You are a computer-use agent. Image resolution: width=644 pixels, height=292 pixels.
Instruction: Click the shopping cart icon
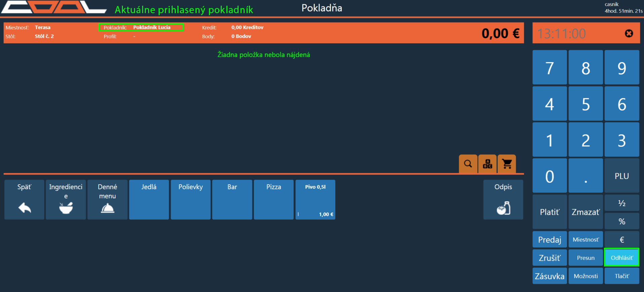[x=507, y=164]
